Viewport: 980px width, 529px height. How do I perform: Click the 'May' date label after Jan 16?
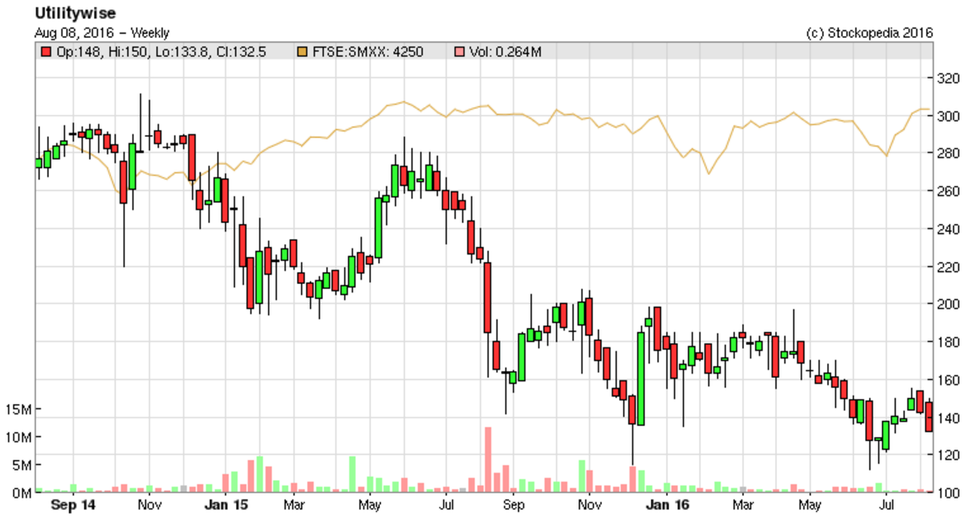pos(809,504)
